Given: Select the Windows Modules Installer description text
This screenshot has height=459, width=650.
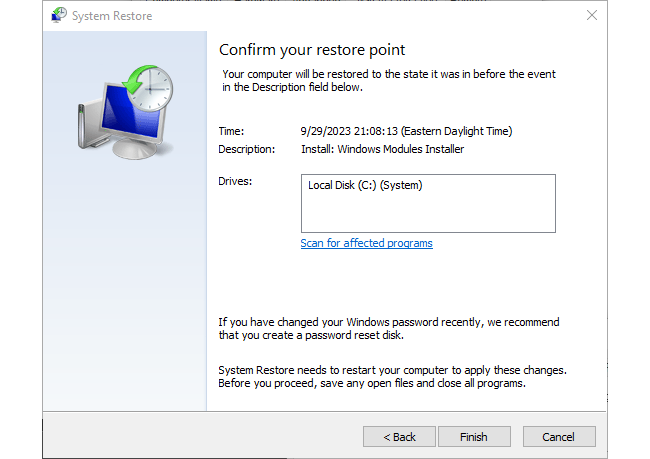Looking at the screenshot, I should point(382,149).
